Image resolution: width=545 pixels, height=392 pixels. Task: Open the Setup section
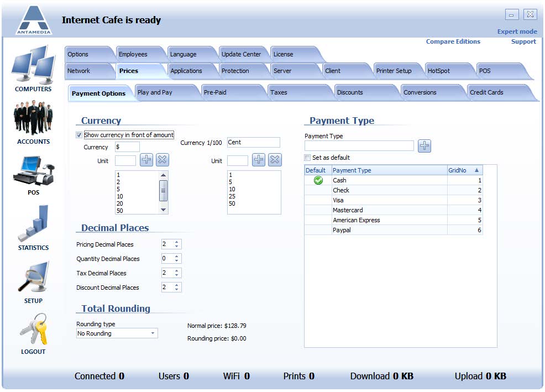tap(33, 282)
